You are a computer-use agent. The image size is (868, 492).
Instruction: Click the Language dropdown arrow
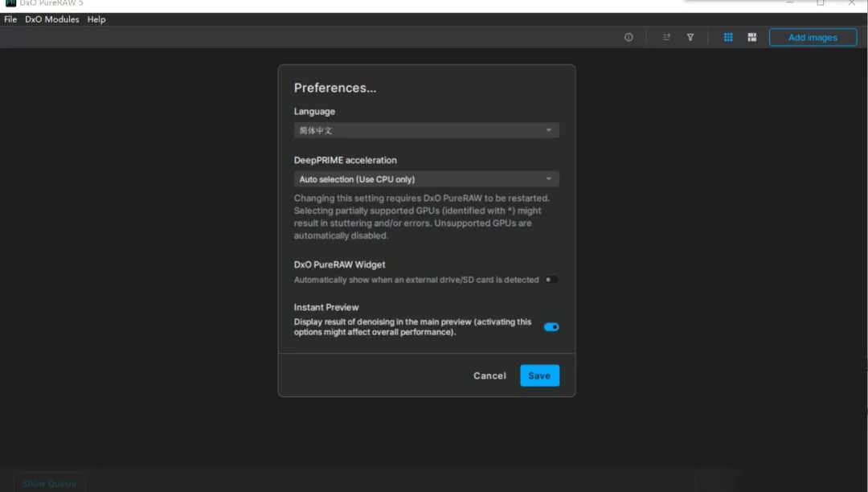click(549, 130)
